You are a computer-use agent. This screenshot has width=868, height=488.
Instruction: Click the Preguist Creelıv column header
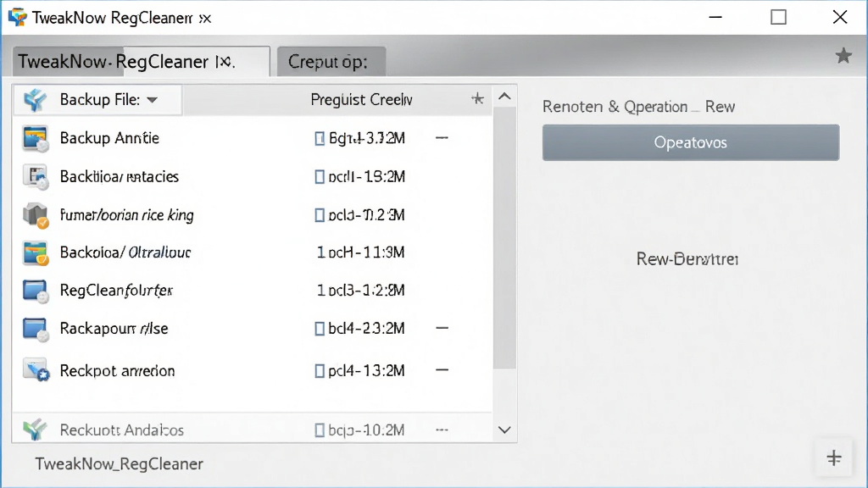coord(361,100)
